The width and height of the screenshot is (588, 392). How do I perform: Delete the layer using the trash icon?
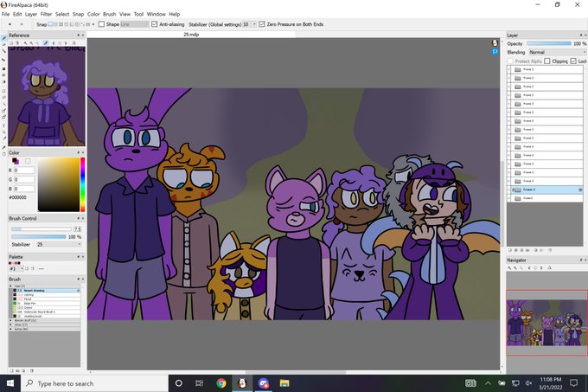[550, 250]
